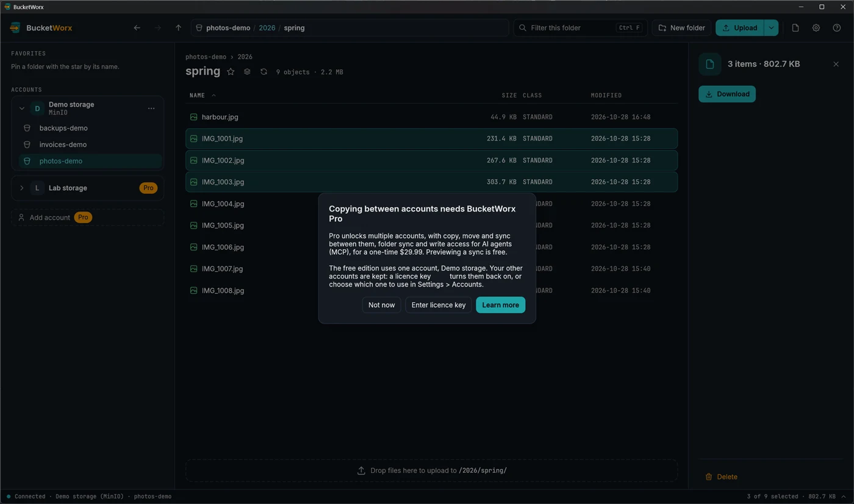Sort by the Size column header
The height and width of the screenshot is (504, 854).
[509, 96]
